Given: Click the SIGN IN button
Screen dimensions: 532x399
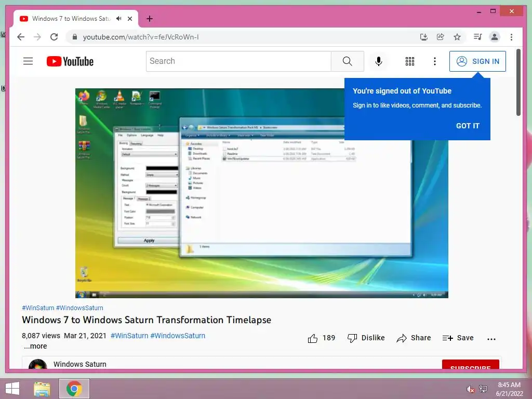Looking at the screenshot, I should click(478, 61).
